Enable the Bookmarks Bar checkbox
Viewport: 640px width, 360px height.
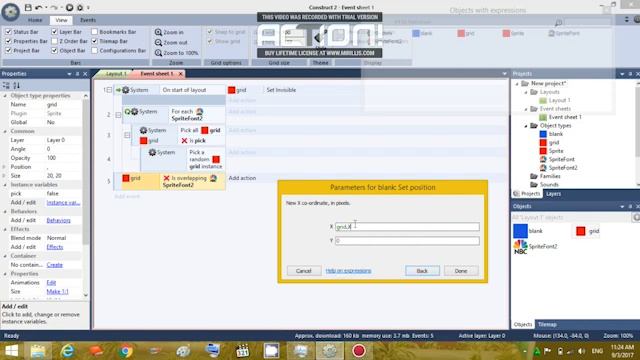pos(94,31)
